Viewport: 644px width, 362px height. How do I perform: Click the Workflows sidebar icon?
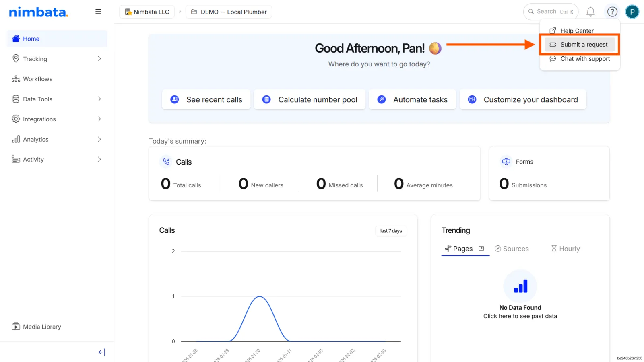(x=16, y=79)
